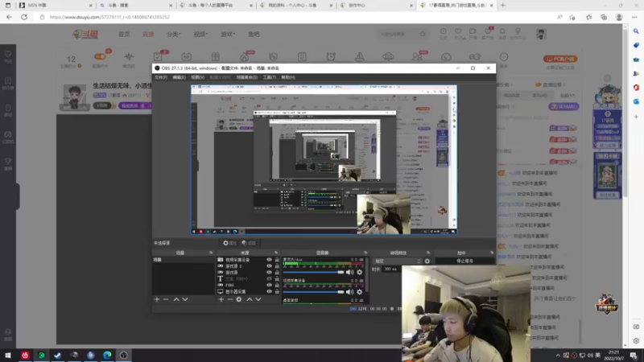
Task: Open first mixer channel's settings gear
Action: [x=360, y=272]
